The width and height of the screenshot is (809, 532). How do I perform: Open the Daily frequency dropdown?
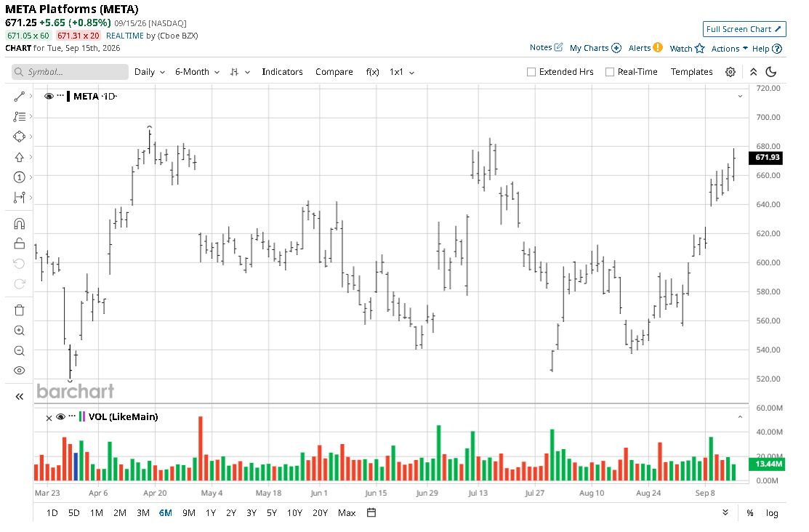[150, 72]
